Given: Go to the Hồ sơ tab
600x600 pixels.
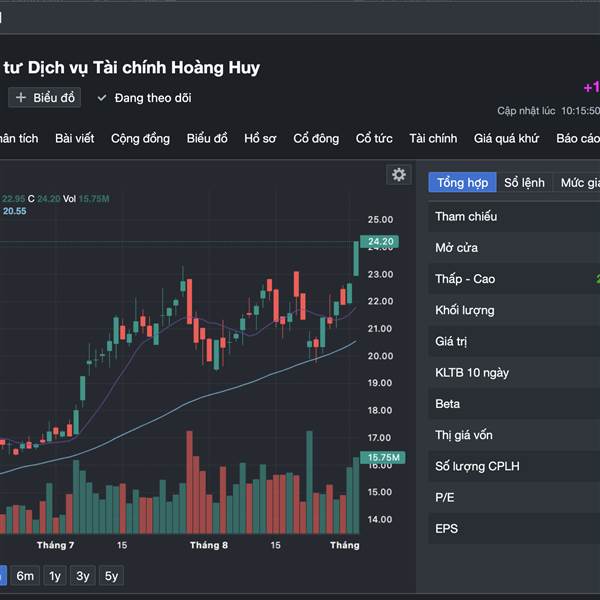Looking at the screenshot, I should [260, 138].
